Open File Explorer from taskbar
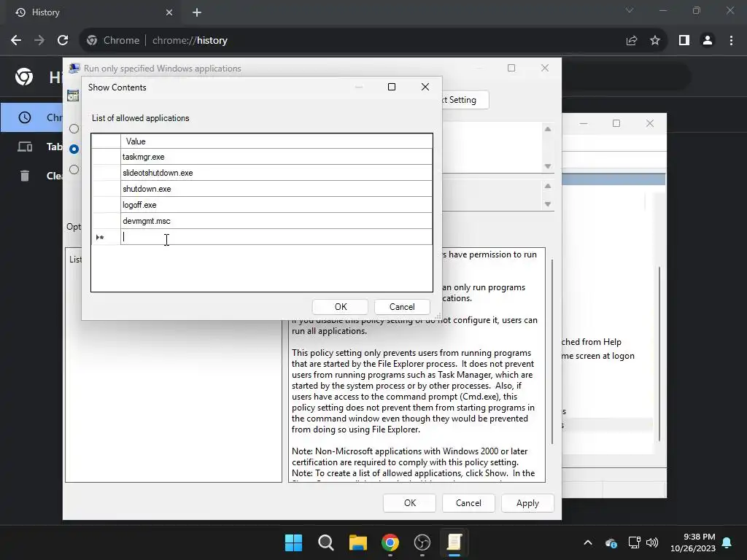Viewport: 747px width, 560px height. coord(357,542)
